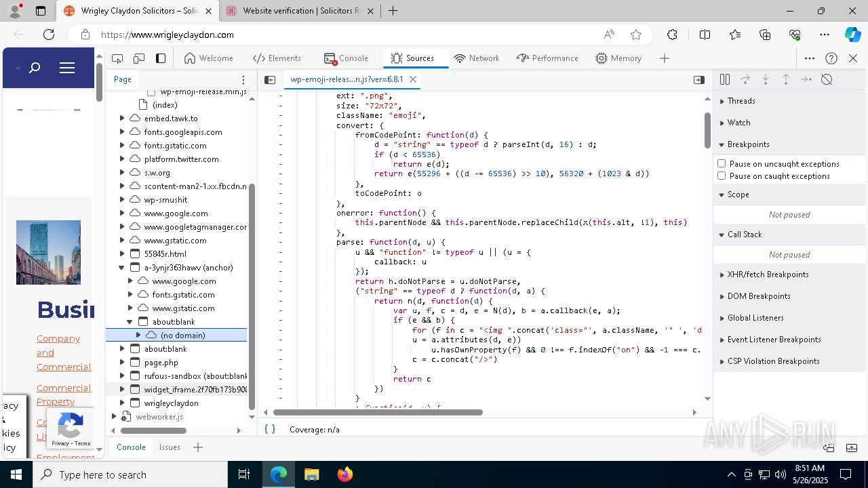This screenshot has height=488, width=868.
Task: Expand Event Listener Breakpoints section
Action: [x=791, y=340]
